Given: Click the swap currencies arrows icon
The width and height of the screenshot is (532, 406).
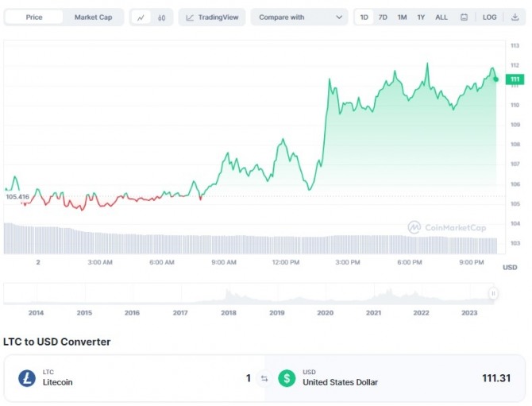Looking at the screenshot, I should click(264, 378).
